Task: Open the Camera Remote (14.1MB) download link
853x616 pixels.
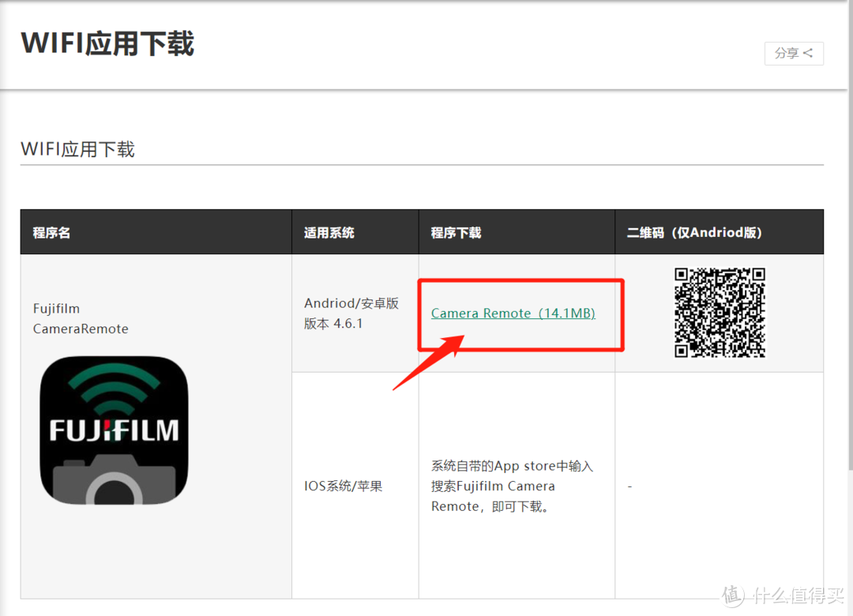Action: 513,314
